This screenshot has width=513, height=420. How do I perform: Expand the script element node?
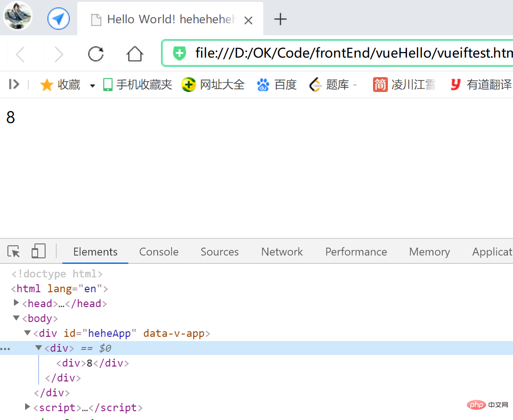coord(28,407)
